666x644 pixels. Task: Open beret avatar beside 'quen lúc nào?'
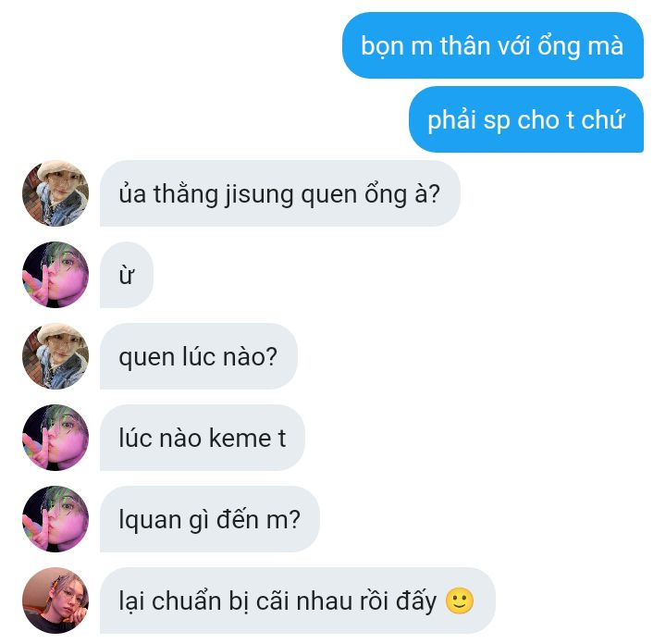(x=55, y=356)
